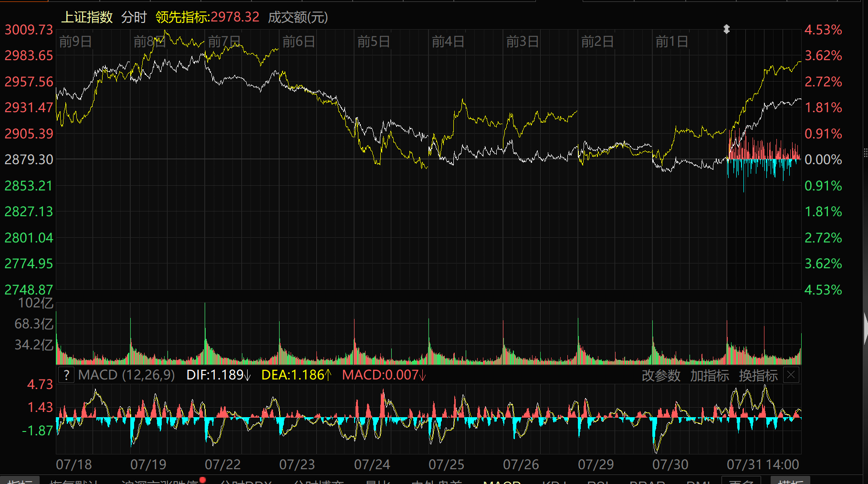The width and height of the screenshot is (868, 484).
Task: Close the MACD indicator panel
Action: coord(791,375)
